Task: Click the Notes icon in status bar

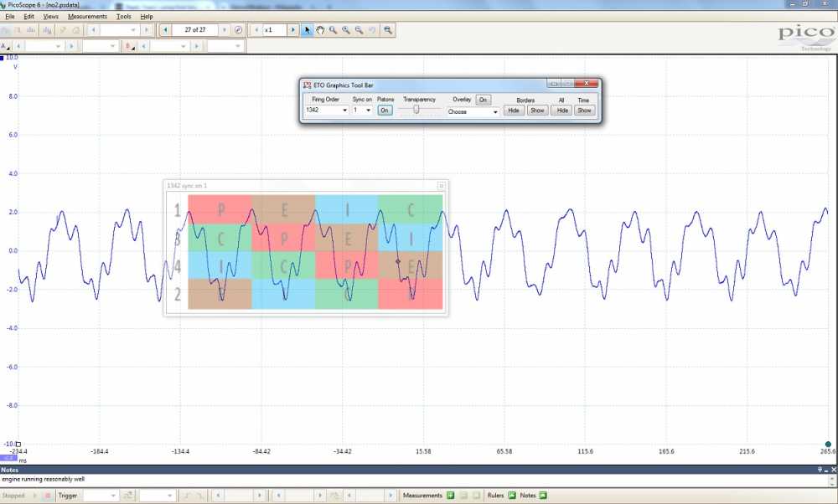Action: tap(543, 496)
